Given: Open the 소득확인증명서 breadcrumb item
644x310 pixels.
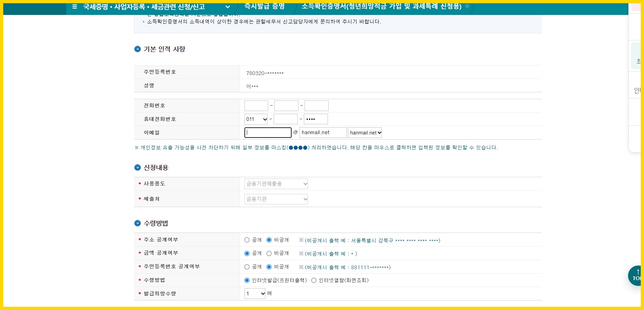Looking at the screenshot, I should tap(382, 6).
